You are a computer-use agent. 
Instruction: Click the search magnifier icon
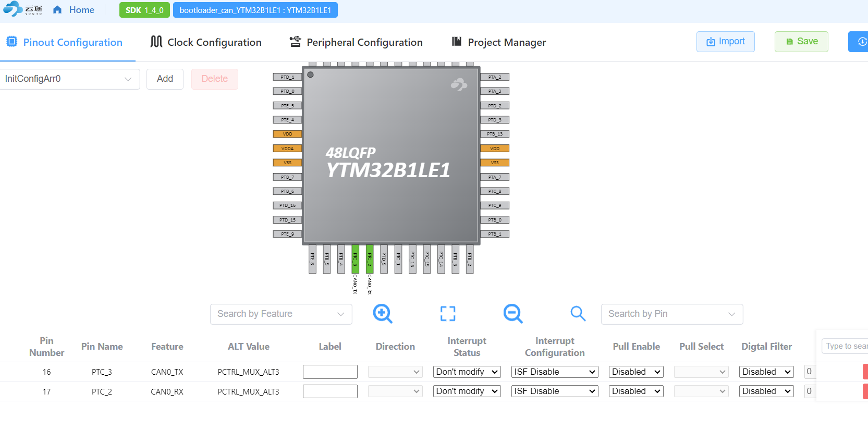point(578,314)
